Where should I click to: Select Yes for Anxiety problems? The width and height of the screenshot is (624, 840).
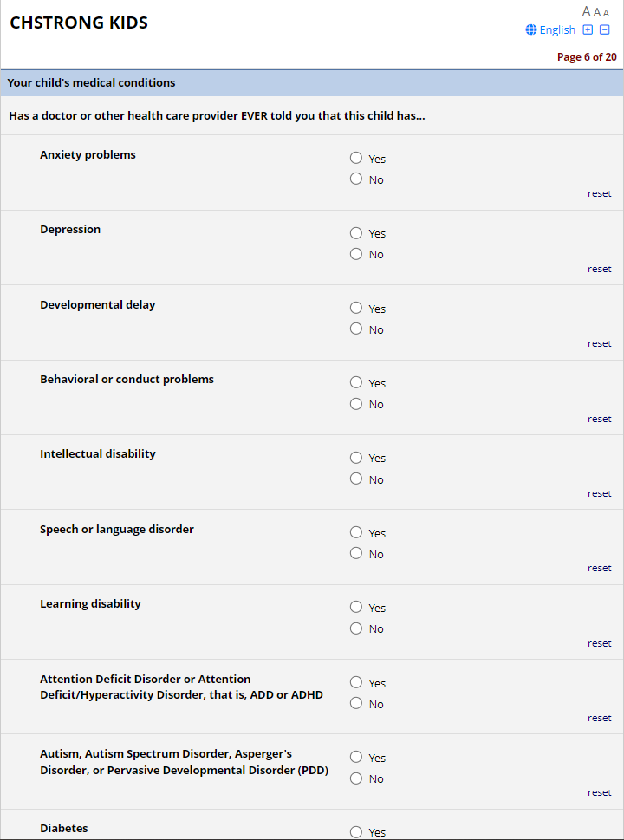[x=356, y=158]
